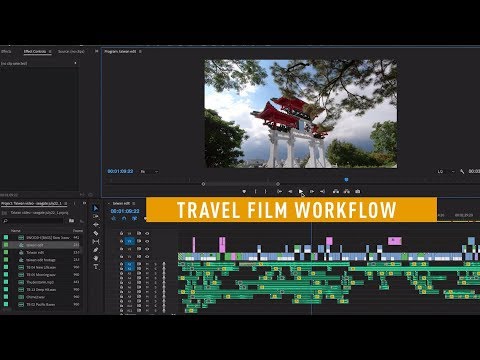Toggle the blue V2 track targeting button
The width and height of the screenshot is (480, 360).
pos(130,241)
